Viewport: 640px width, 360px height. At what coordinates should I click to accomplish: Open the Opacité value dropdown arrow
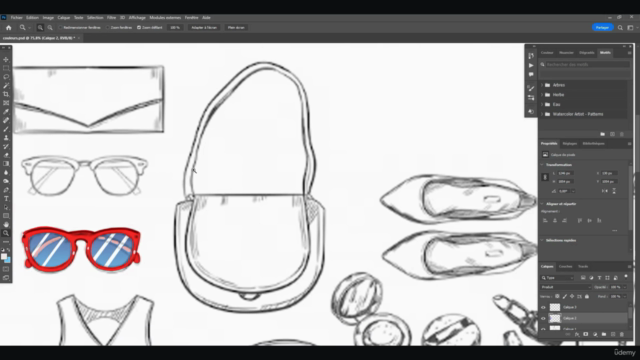tap(625, 287)
